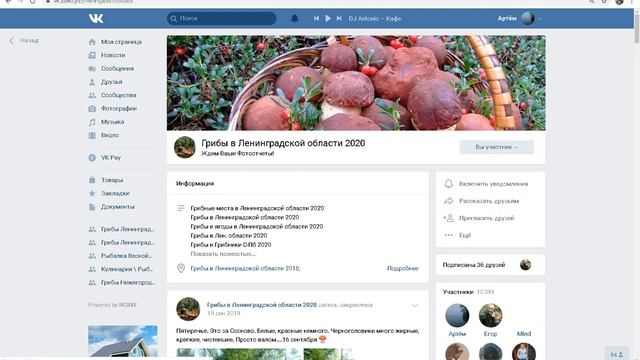Open the Артём profile dropdown menu
640x360 pixels.
pyautogui.click(x=540, y=19)
